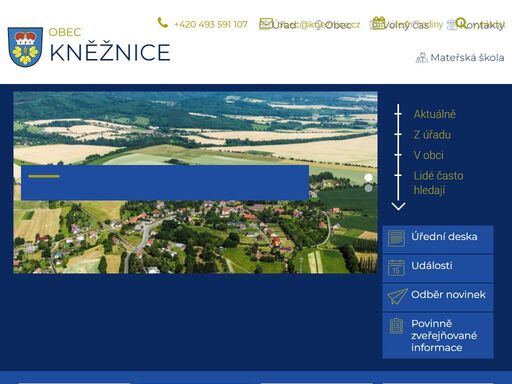
Task: Open the Volný čas menu
Action: tap(406, 25)
